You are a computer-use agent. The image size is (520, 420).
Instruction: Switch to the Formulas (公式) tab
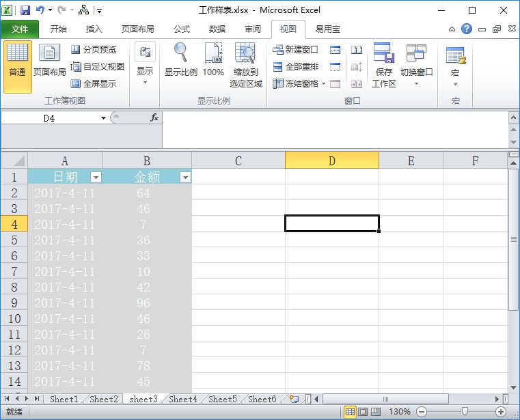(x=181, y=29)
